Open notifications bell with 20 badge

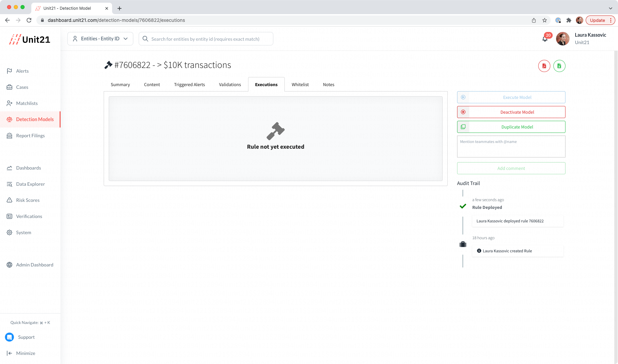pyautogui.click(x=545, y=39)
